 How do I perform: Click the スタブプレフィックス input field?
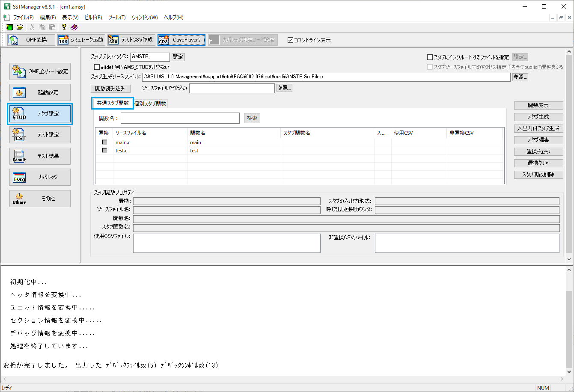(150, 57)
